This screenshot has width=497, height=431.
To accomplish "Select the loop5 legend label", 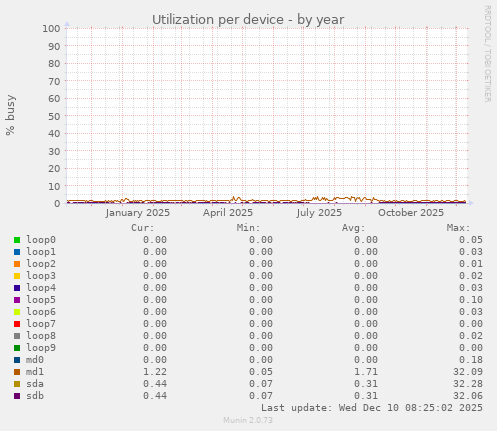I will tap(41, 300).
